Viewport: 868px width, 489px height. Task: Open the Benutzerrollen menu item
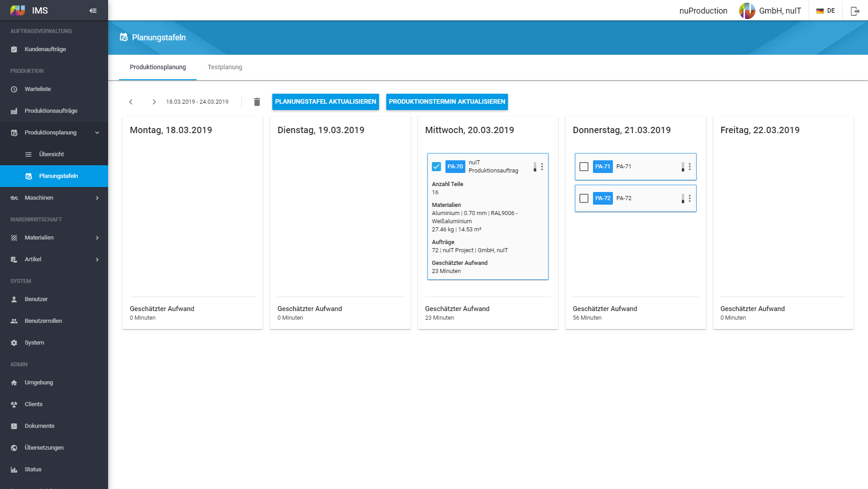click(x=54, y=321)
